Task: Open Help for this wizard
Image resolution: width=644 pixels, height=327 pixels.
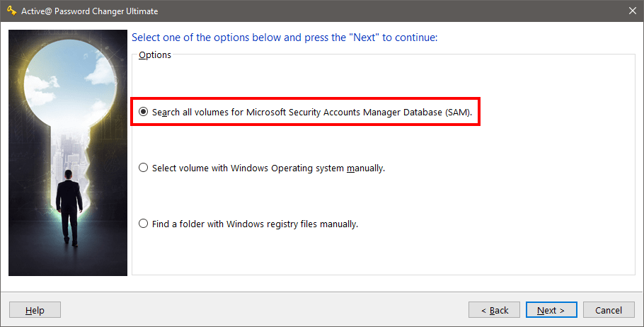Action: (35, 310)
